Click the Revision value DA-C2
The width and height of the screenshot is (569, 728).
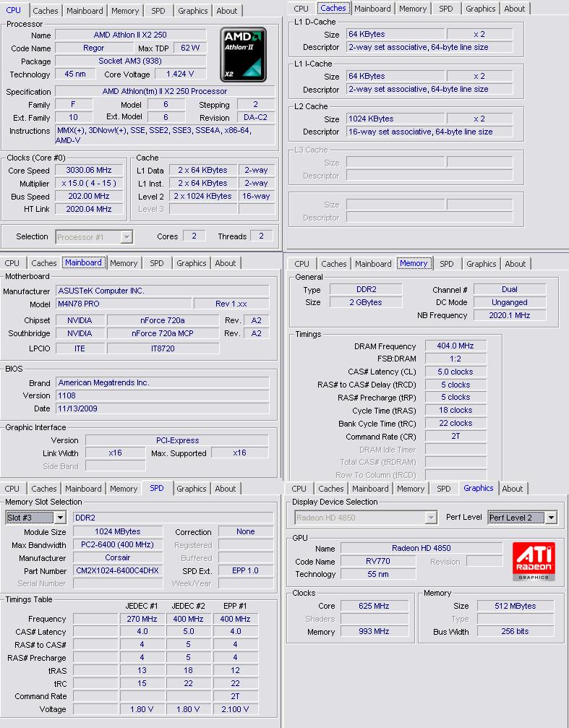pyautogui.click(x=255, y=117)
